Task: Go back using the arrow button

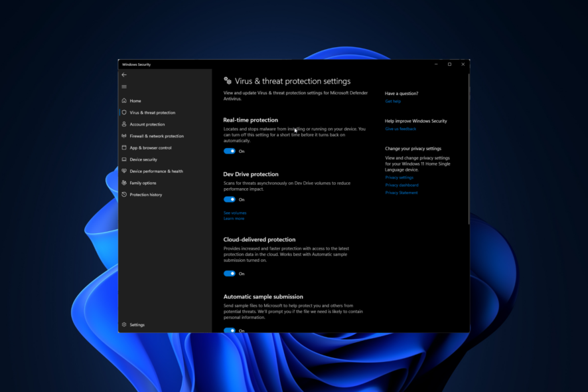Action: pyautogui.click(x=123, y=74)
